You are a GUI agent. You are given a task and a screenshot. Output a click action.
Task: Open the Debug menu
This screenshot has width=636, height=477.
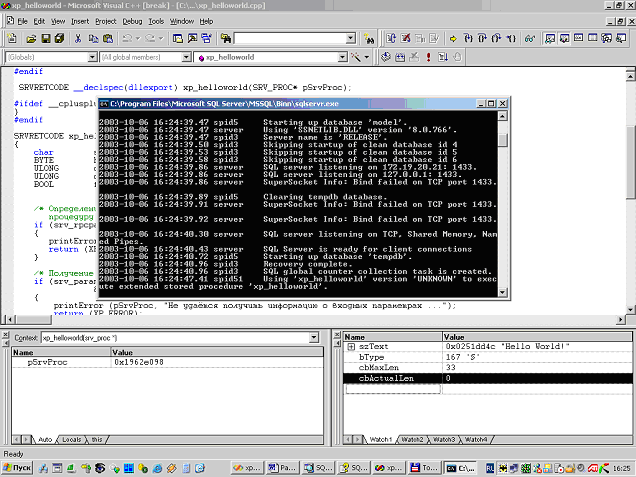[132, 21]
